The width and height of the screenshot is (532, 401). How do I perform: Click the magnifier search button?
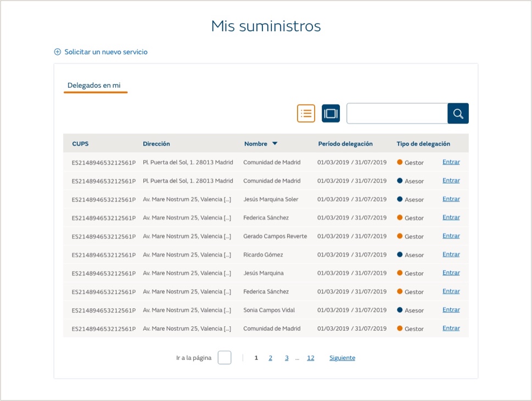[458, 113]
